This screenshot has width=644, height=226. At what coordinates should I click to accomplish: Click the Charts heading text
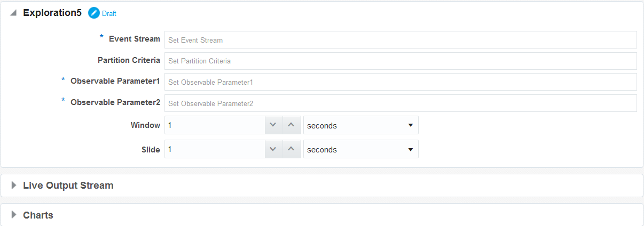click(x=38, y=215)
